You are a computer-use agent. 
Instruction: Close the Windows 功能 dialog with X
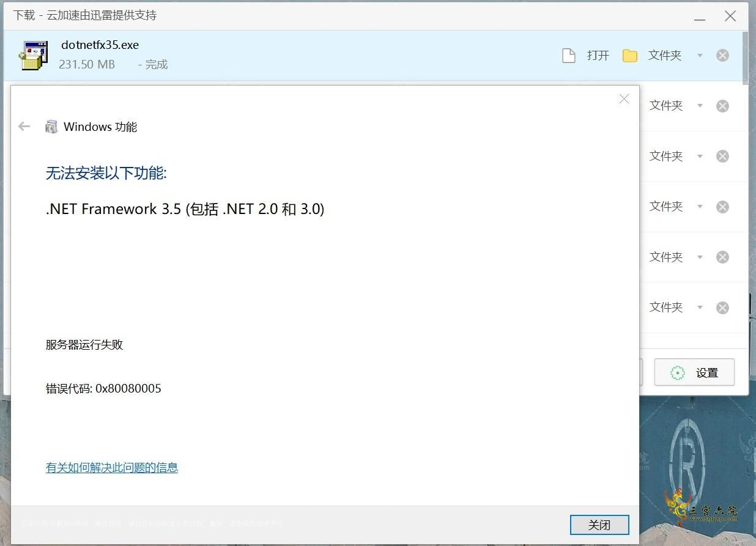(x=624, y=99)
